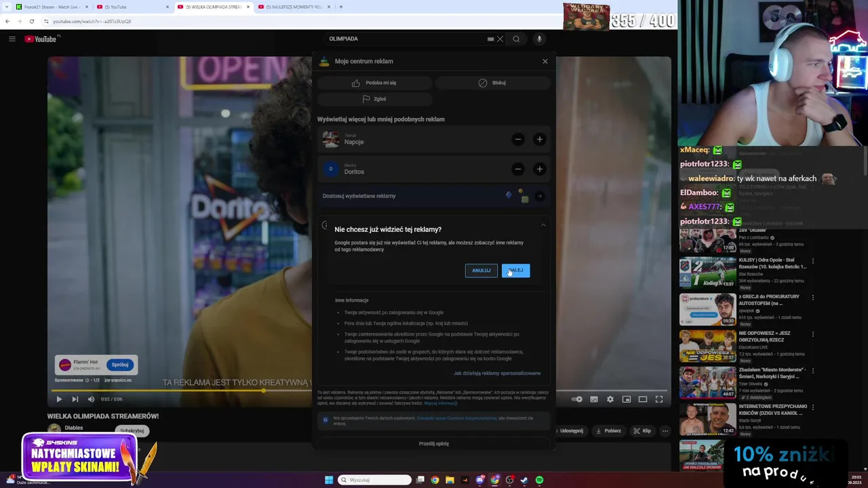Open Steam from the taskbar
Screen dimensions: 868x488
[524, 480]
